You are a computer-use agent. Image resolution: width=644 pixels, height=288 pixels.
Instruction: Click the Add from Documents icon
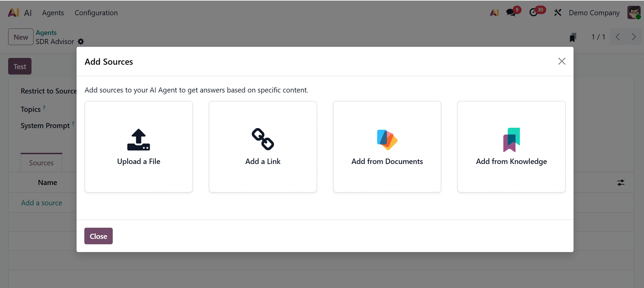pos(387,140)
